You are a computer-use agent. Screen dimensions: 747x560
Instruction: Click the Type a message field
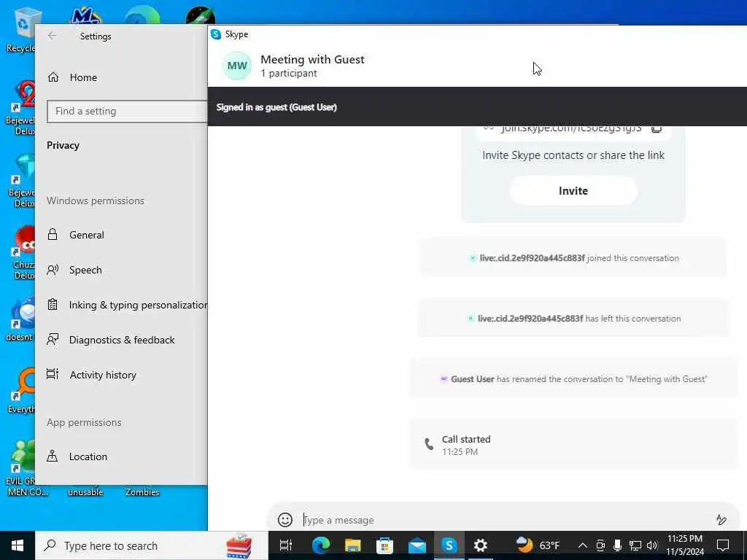pos(505,520)
